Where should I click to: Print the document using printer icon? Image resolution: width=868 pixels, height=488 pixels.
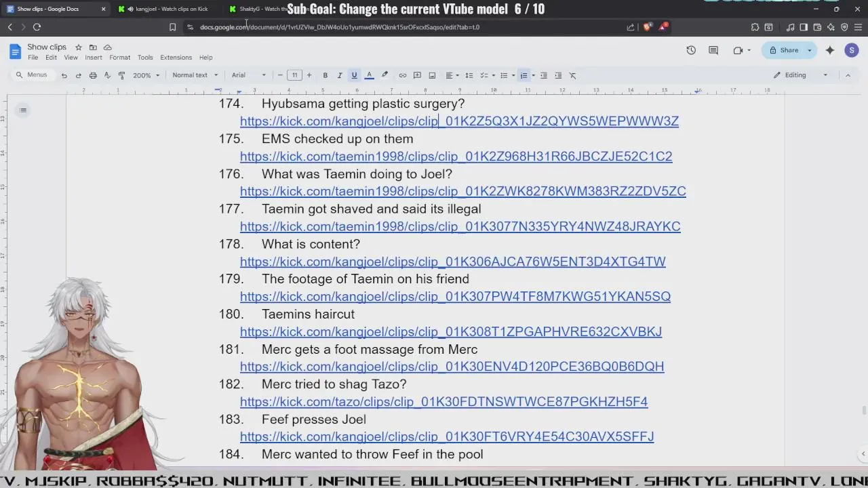point(93,75)
